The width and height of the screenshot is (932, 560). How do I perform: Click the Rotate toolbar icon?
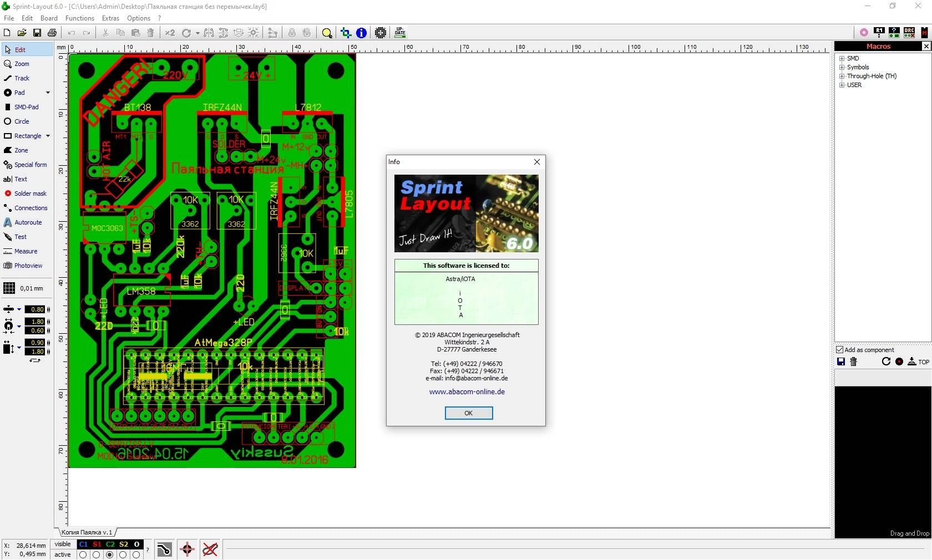coord(186,33)
